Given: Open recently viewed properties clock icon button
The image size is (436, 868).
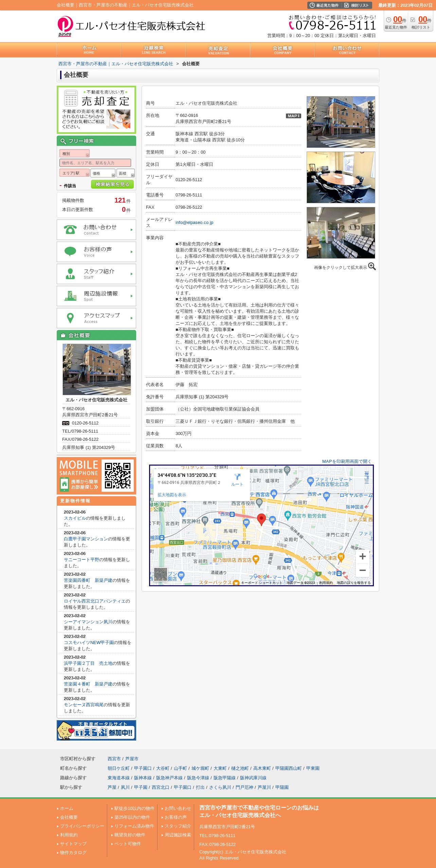Looking at the screenshot, I should pos(324,5).
